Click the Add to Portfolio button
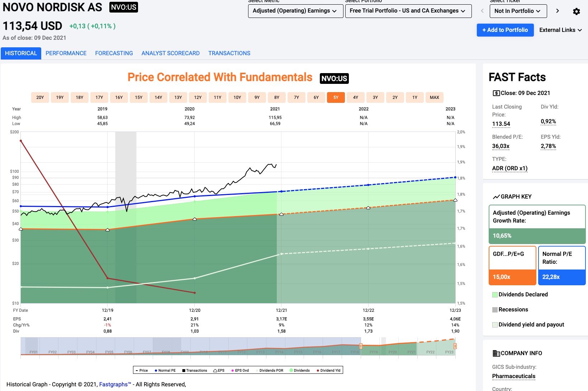588x391 pixels. tap(505, 30)
